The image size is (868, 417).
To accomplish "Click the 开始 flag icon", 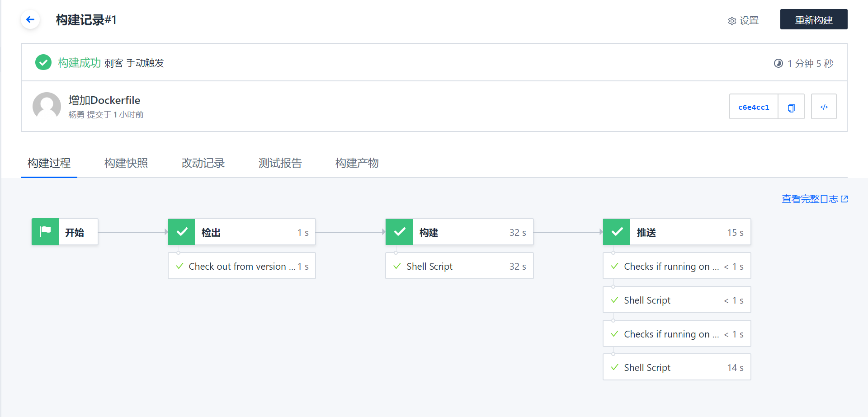I will click(x=45, y=232).
